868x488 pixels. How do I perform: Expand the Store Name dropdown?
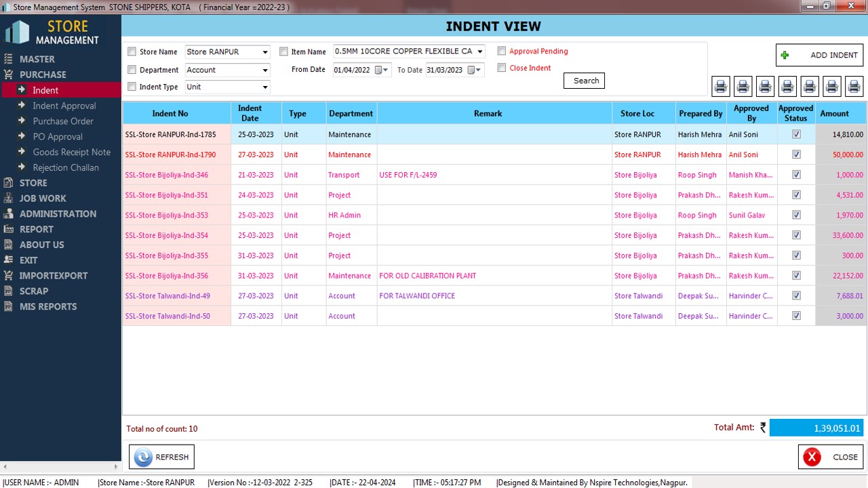[264, 52]
